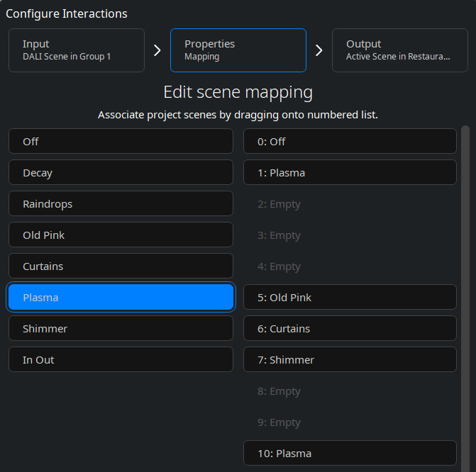Screen dimensions: 476x472
Task: Open the Input step DALI Scene in Group 1
Action: point(77,50)
